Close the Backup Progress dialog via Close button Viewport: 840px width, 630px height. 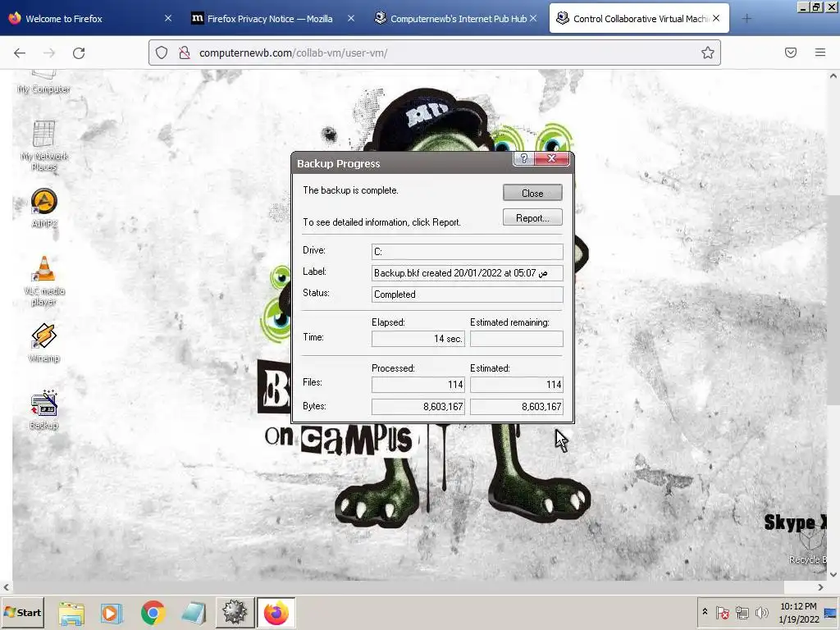pyautogui.click(x=532, y=193)
